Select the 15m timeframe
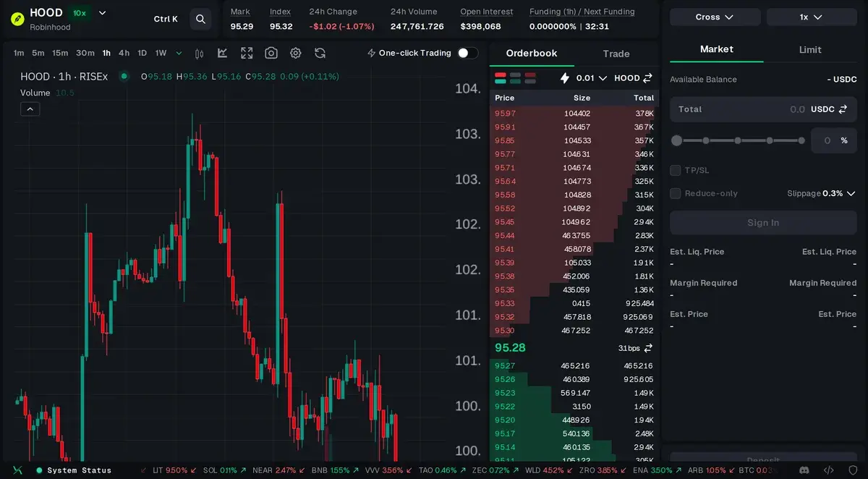 coord(60,53)
